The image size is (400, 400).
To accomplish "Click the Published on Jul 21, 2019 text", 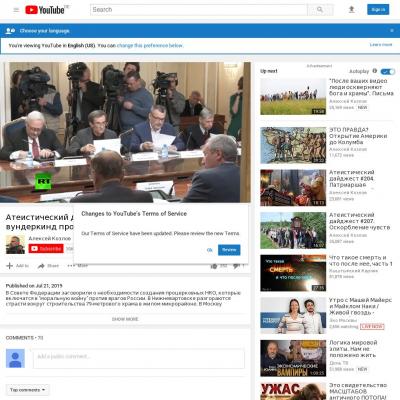I will pos(34,286).
